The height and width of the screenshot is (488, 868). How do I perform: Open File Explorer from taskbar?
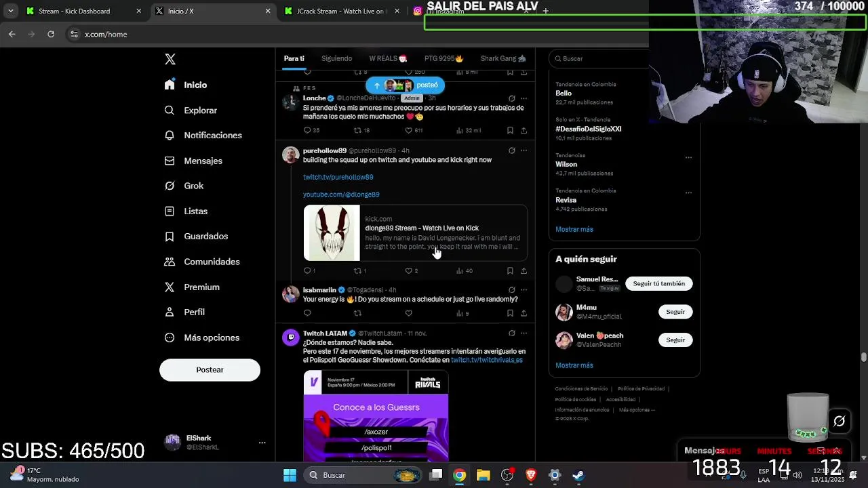[x=483, y=475]
